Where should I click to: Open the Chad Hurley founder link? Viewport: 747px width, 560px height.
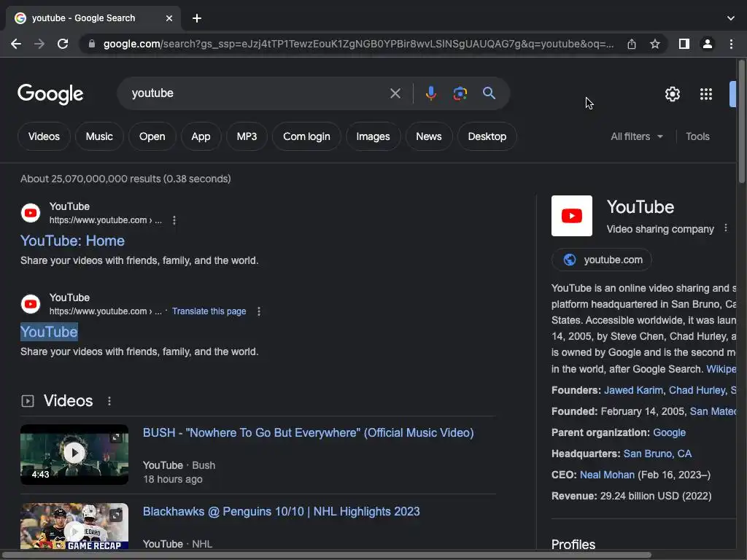697,391
